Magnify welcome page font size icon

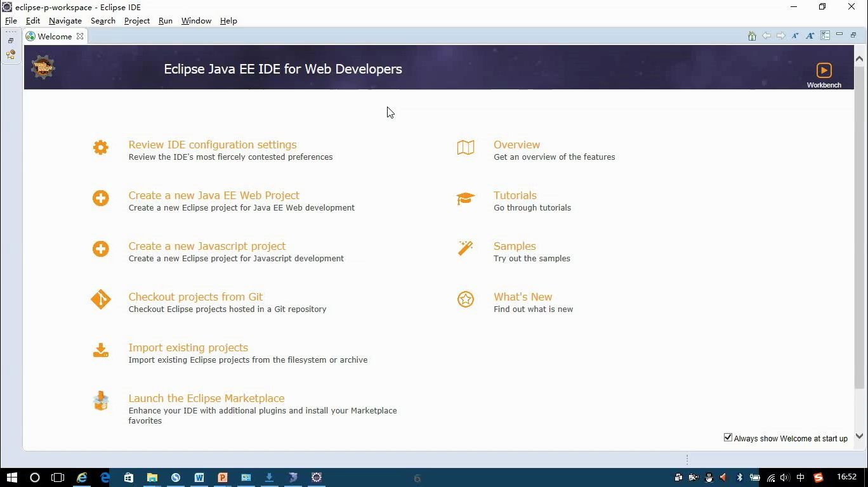(x=810, y=36)
